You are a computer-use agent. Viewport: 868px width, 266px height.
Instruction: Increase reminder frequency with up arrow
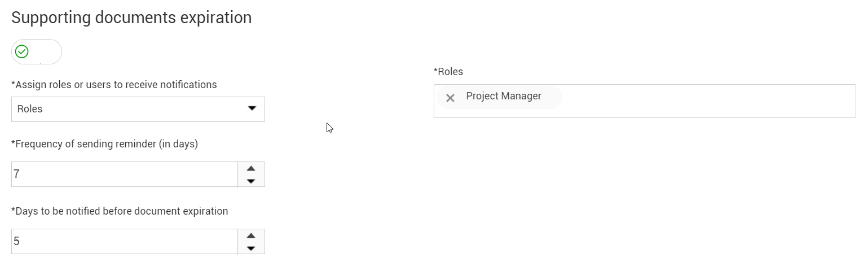[x=251, y=168]
